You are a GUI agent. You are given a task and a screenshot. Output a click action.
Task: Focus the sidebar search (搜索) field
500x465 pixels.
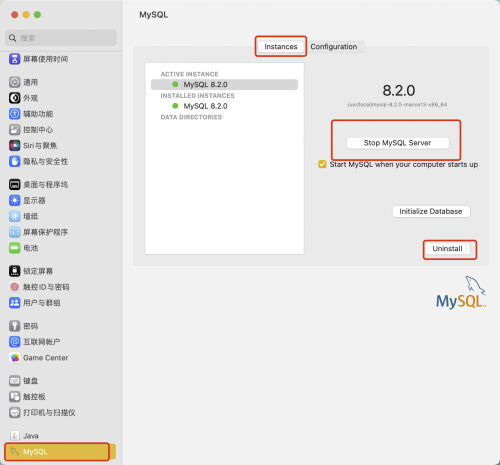point(61,38)
